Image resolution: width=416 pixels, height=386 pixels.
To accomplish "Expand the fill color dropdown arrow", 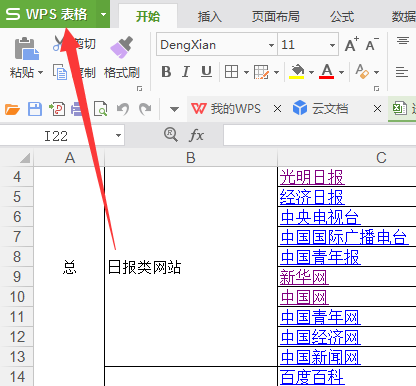I will click(x=311, y=72).
